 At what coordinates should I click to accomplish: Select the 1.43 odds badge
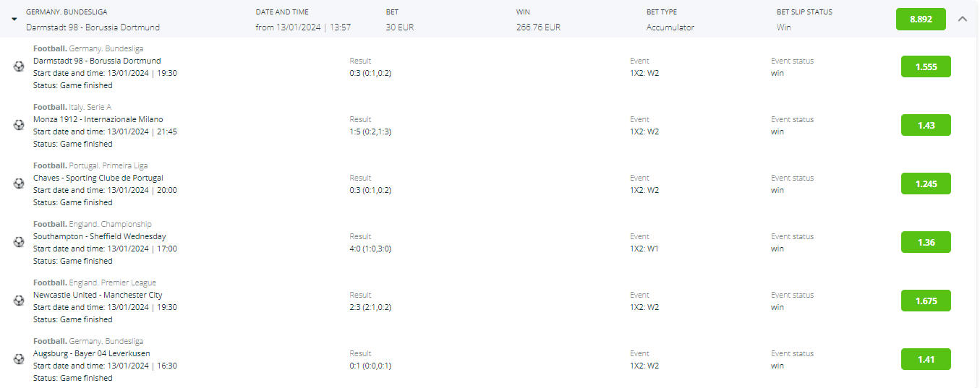(x=926, y=125)
